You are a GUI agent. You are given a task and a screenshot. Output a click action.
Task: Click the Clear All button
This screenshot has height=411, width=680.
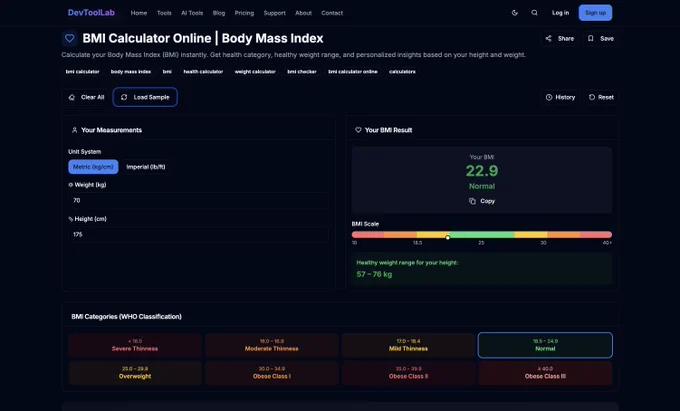(x=86, y=97)
